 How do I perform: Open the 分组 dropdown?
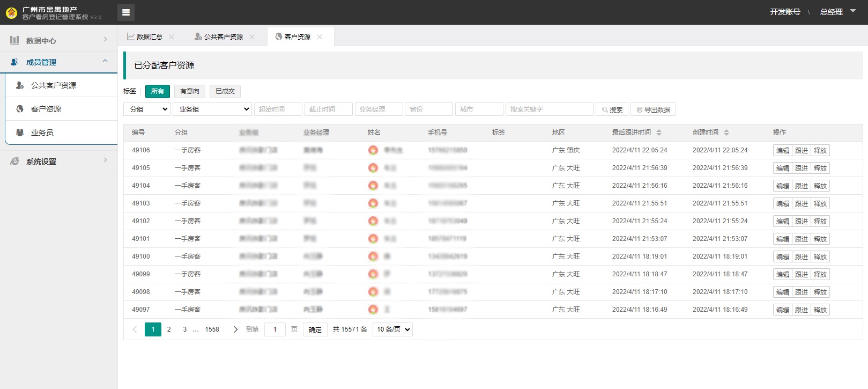pyautogui.click(x=147, y=109)
